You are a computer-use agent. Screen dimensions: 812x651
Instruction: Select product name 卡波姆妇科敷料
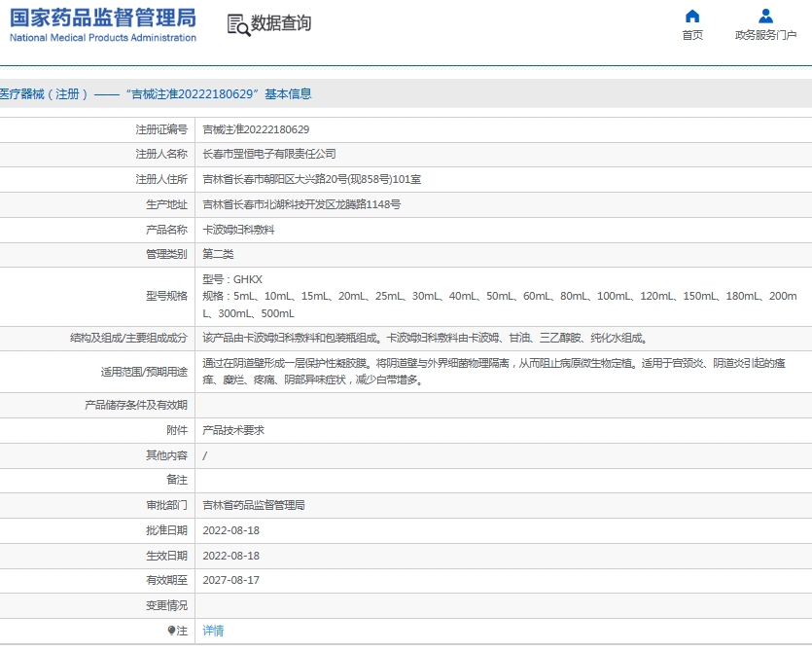point(238,229)
